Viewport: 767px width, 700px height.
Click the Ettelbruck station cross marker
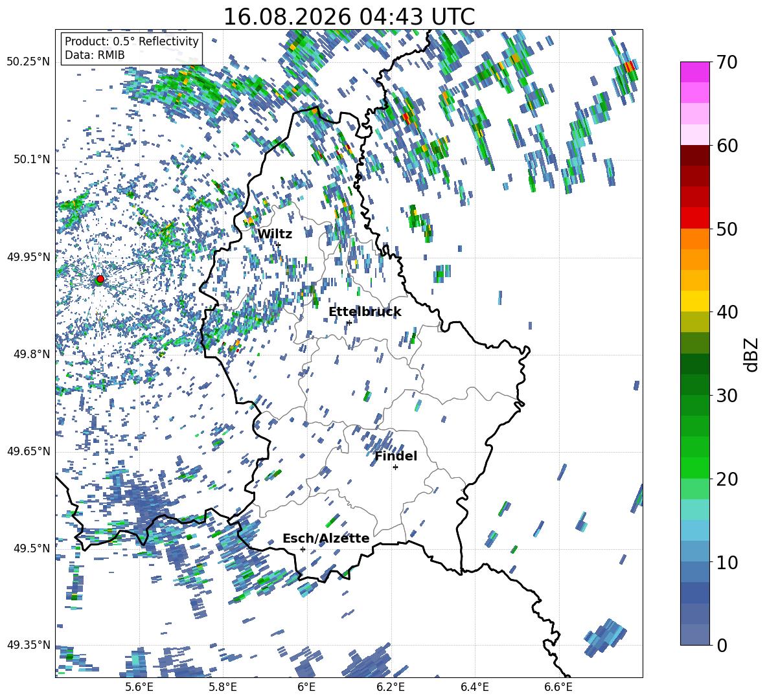[349, 322]
